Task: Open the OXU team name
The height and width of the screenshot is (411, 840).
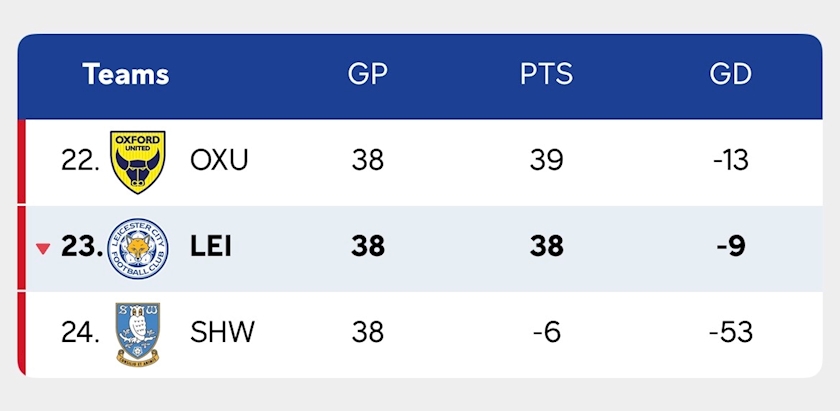Action: 219,160
